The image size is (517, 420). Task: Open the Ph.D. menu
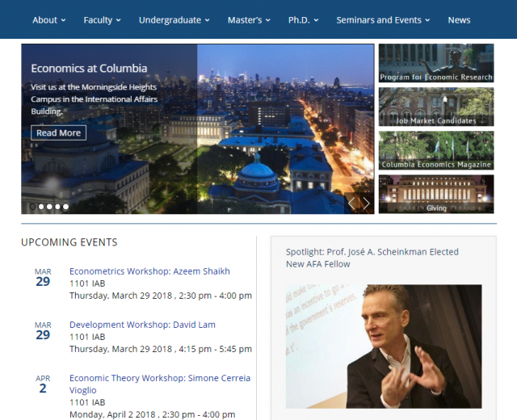[304, 20]
